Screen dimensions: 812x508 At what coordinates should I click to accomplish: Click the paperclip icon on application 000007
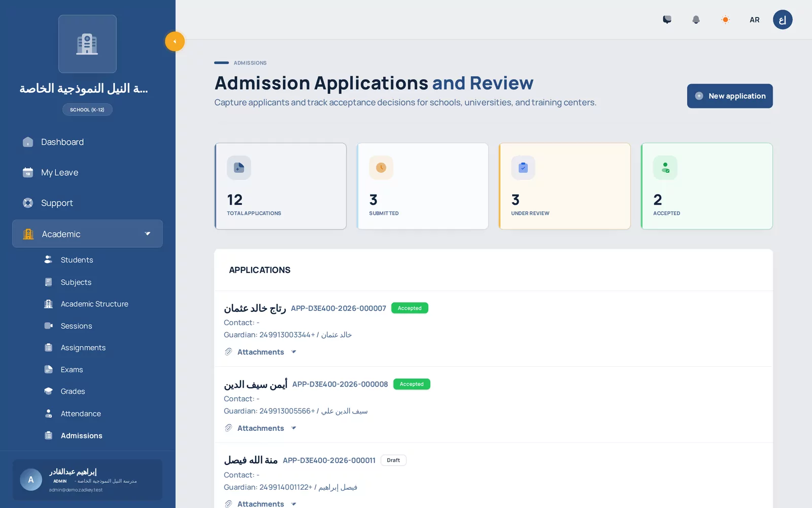(228, 352)
